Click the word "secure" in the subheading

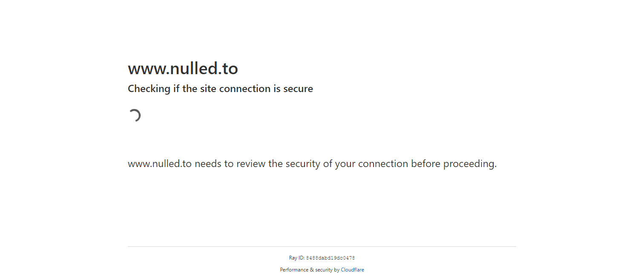coord(298,89)
